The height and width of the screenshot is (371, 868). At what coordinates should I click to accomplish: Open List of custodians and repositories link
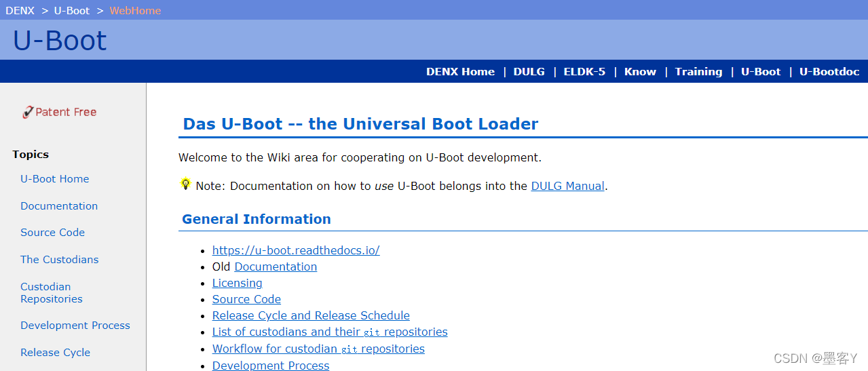tap(330, 332)
